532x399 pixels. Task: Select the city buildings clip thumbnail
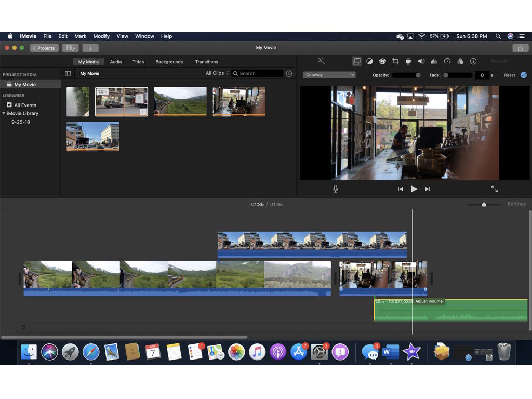pyautogui.click(x=93, y=137)
